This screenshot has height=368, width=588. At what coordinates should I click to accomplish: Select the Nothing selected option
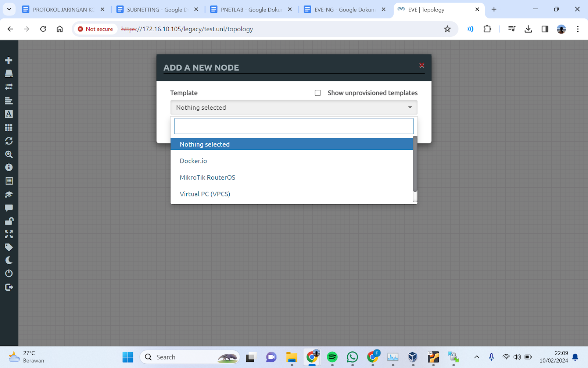(292, 144)
